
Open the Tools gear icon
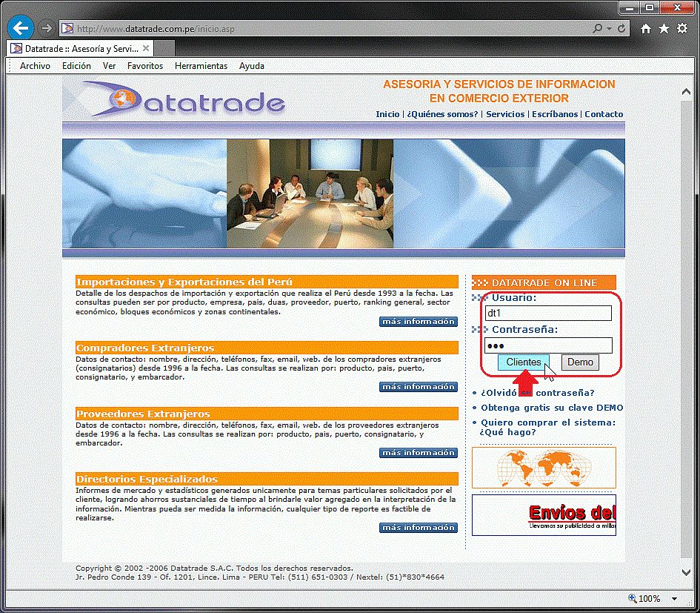click(682, 29)
